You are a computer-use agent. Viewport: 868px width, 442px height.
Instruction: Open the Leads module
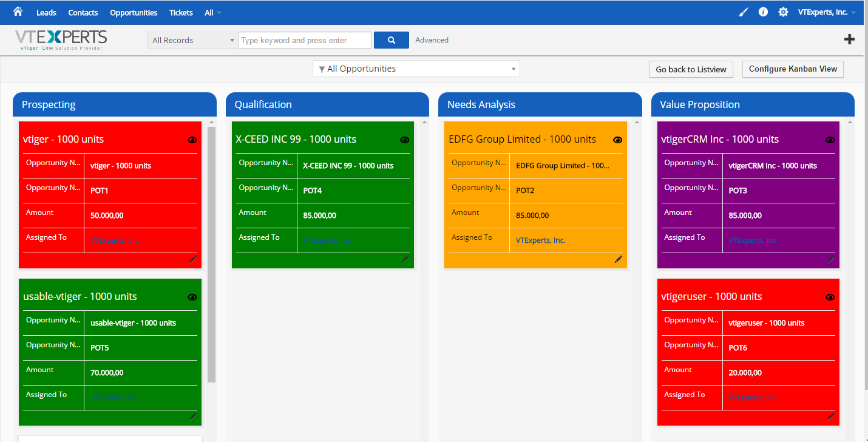pos(46,13)
